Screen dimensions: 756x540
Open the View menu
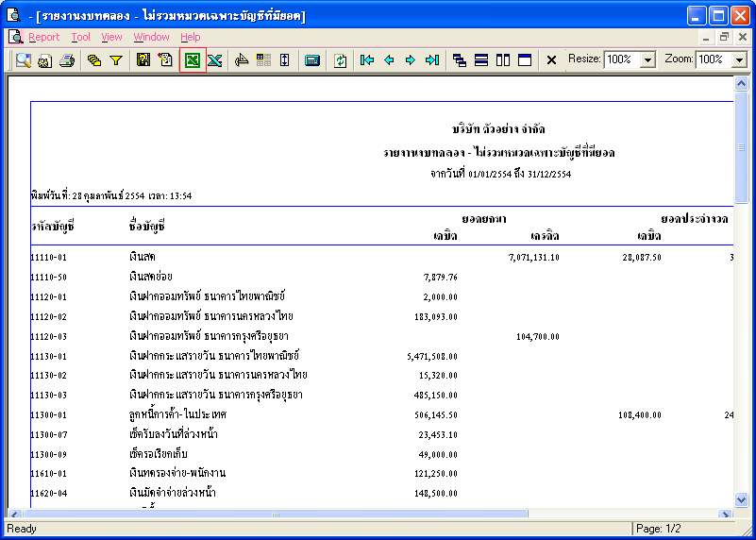coord(112,37)
